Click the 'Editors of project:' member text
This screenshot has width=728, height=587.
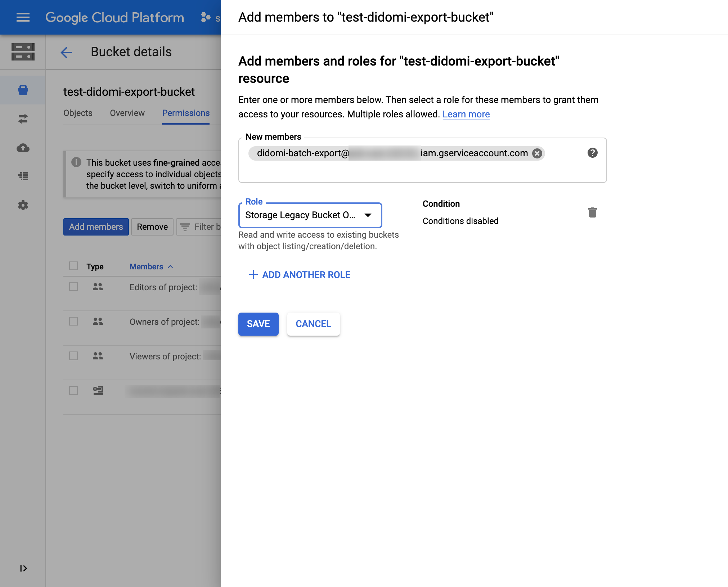tap(163, 287)
